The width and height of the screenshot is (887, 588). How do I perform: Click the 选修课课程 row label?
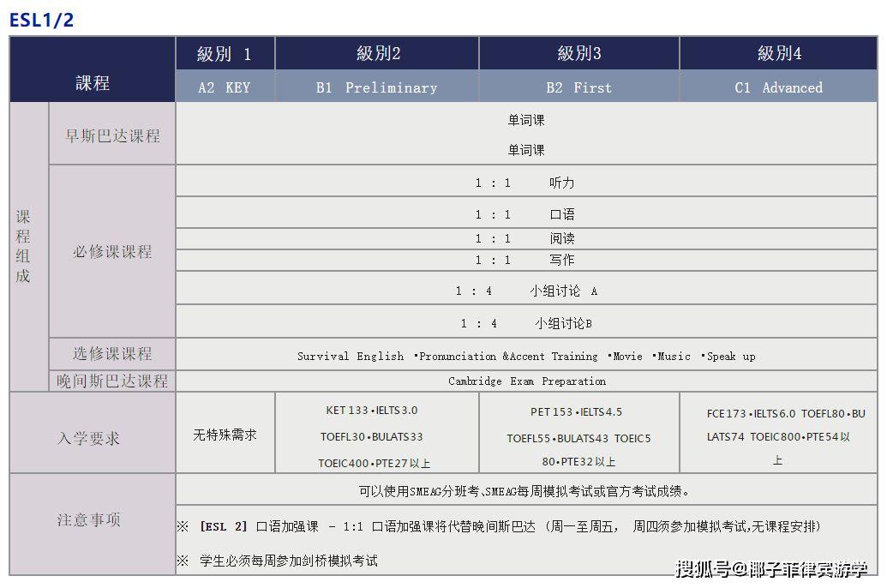click(x=112, y=354)
